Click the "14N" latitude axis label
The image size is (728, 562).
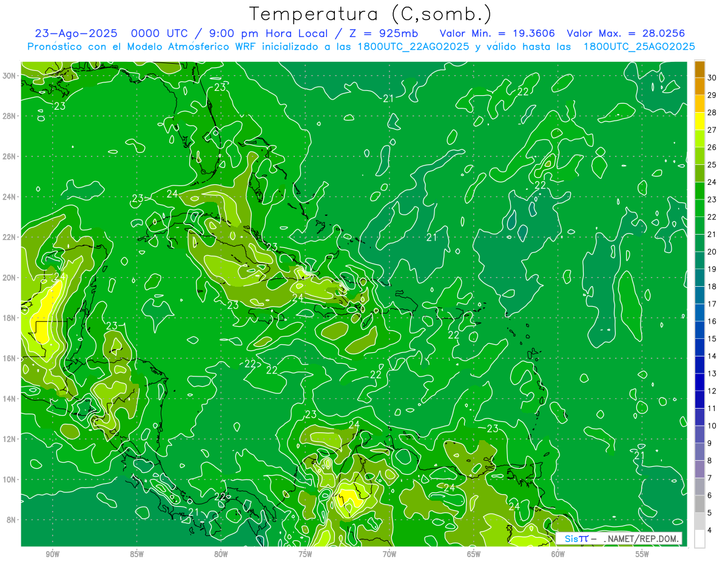point(10,399)
